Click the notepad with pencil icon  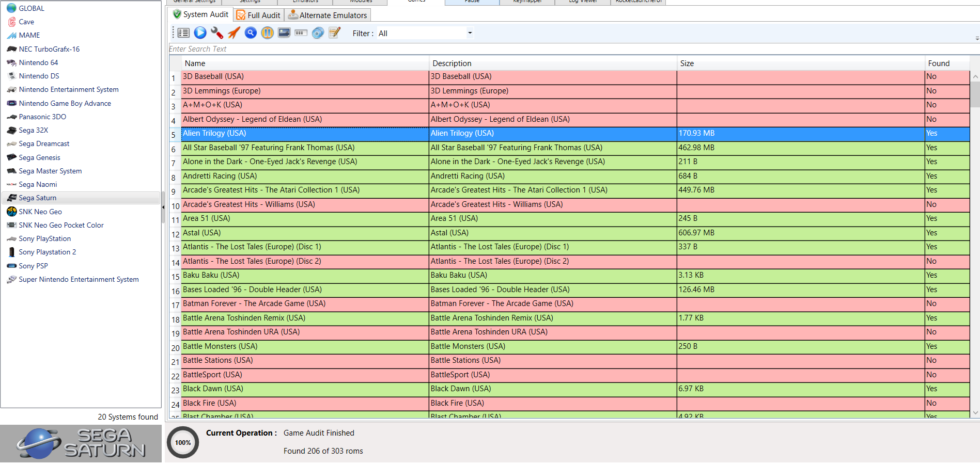tap(335, 33)
